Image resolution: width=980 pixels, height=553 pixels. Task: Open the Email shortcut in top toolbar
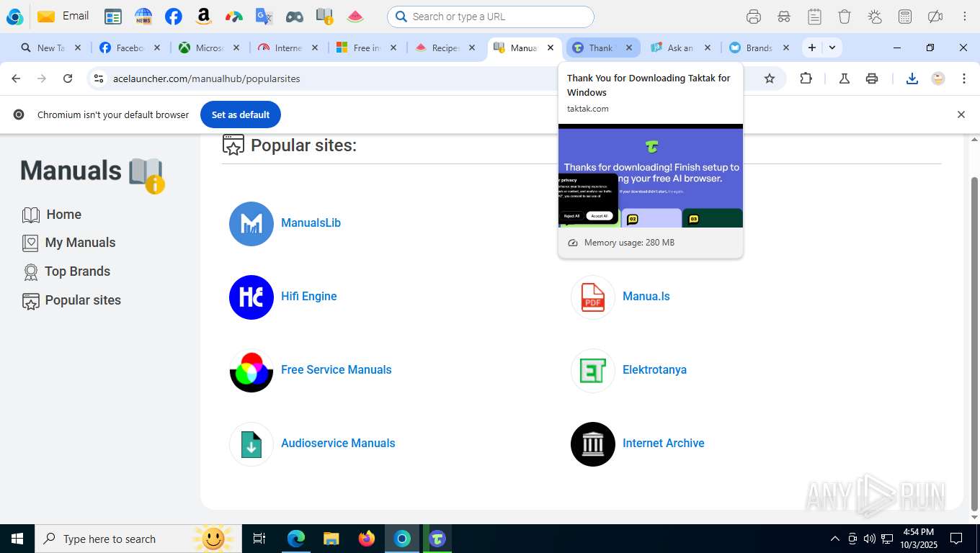(63, 16)
